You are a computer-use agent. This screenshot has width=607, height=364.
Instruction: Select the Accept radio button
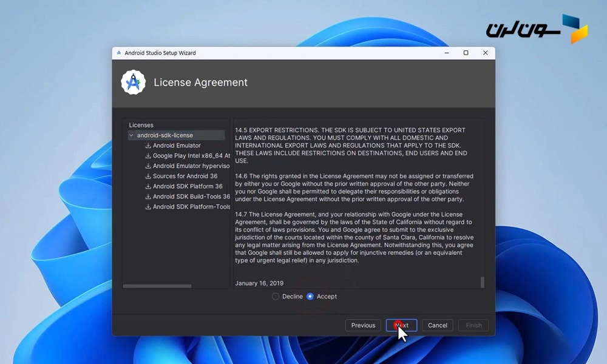pos(310,297)
